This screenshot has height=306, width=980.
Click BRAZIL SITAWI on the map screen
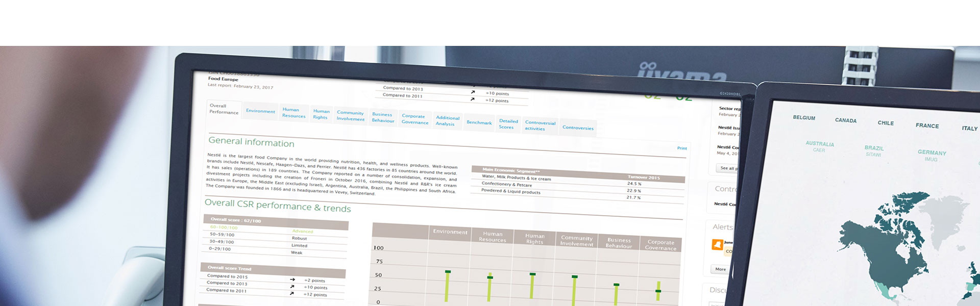click(x=874, y=151)
